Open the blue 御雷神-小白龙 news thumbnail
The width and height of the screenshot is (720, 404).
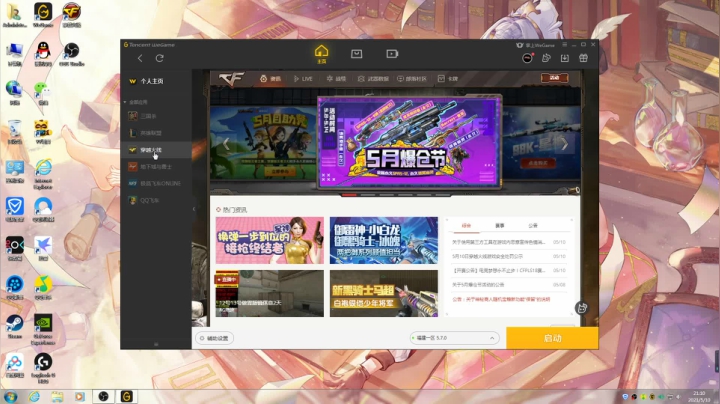[384, 240]
